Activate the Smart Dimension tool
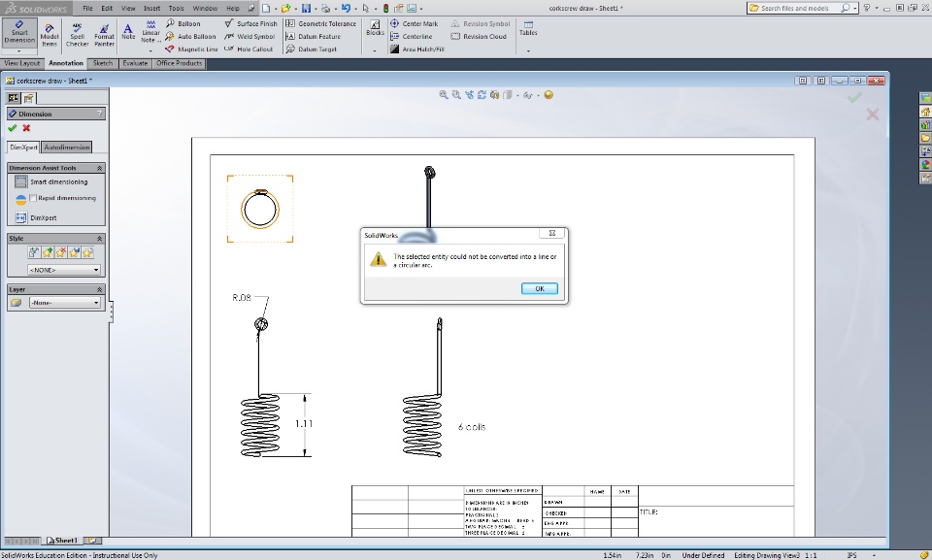The image size is (932, 560). [x=19, y=33]
